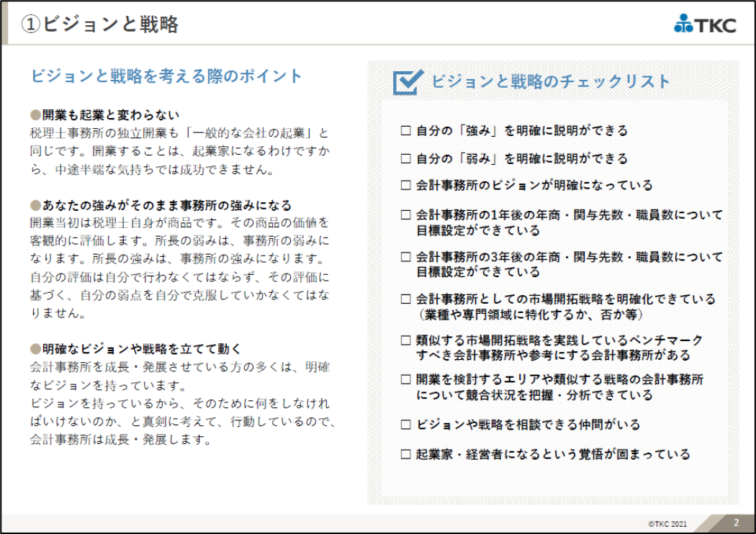Click the line なビジョンを持っています。
Screen dimensions: 756x534
(109, 386)
